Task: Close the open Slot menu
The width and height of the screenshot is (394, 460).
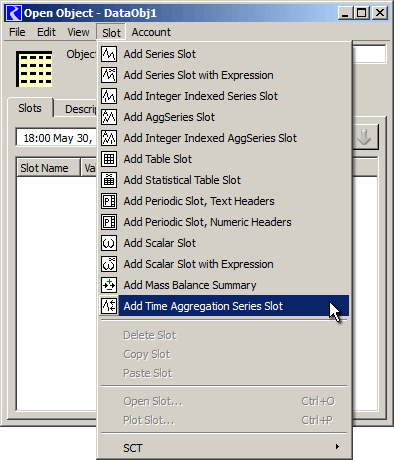Action: tap(111, 32)
